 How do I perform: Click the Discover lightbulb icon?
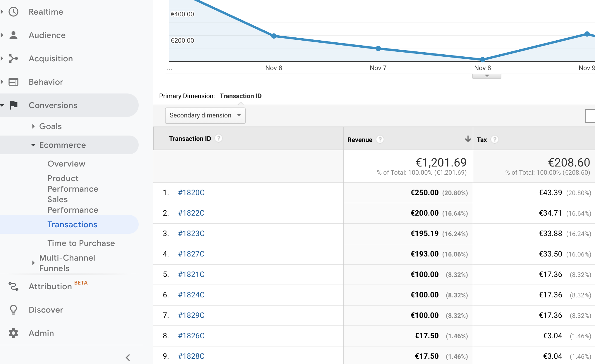[x=13, y=310]
